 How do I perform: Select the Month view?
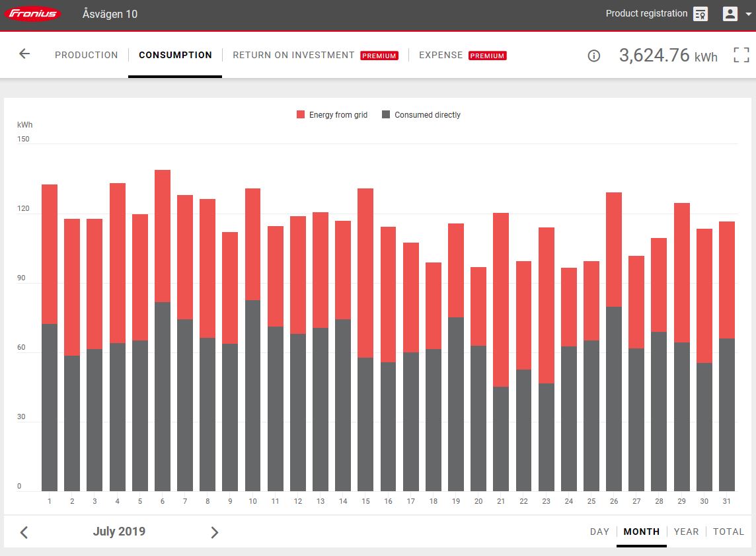point(641,532)
